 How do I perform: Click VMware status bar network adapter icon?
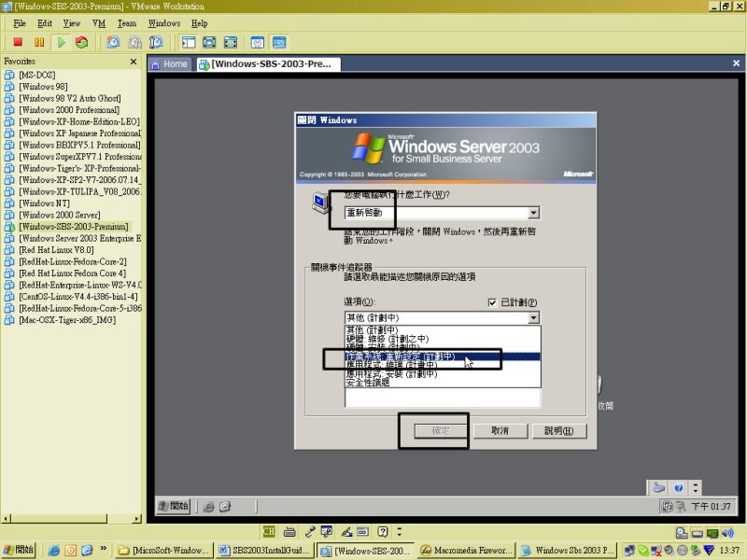pyautogui.click(x=712, y=533)
